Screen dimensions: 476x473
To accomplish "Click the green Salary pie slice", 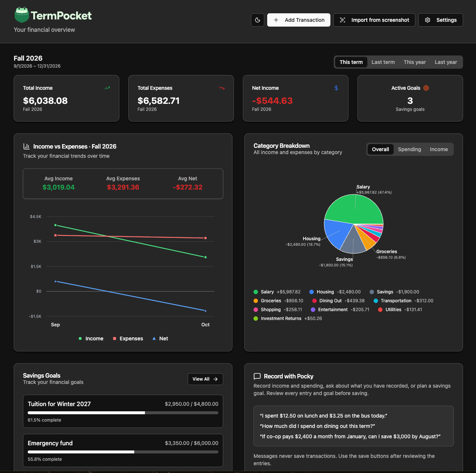I will point(353,209).
